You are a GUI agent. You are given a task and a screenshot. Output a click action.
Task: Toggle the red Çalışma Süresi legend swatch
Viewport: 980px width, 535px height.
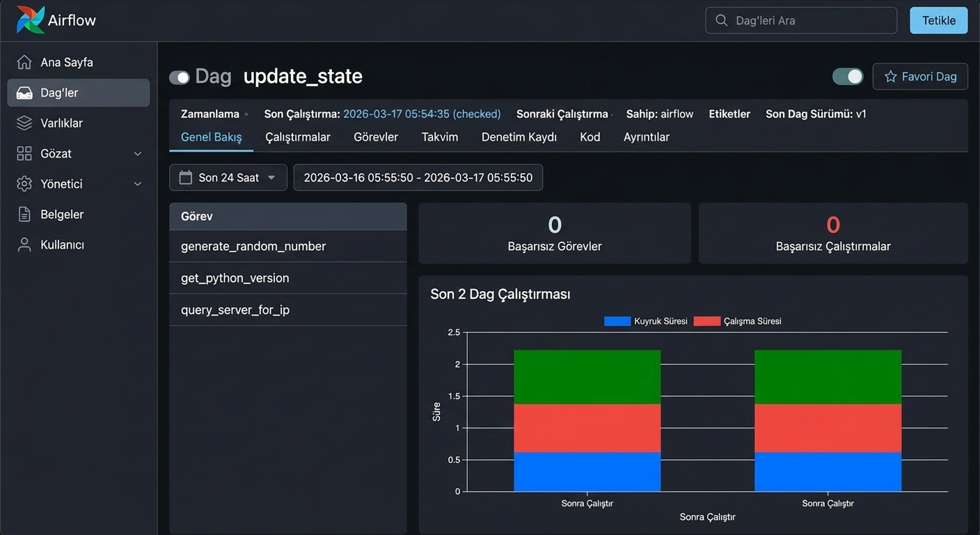[706, 321]
